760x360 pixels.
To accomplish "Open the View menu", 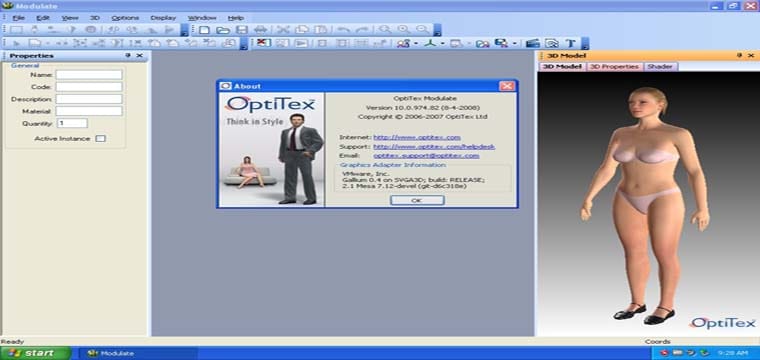I will point(70,18).
